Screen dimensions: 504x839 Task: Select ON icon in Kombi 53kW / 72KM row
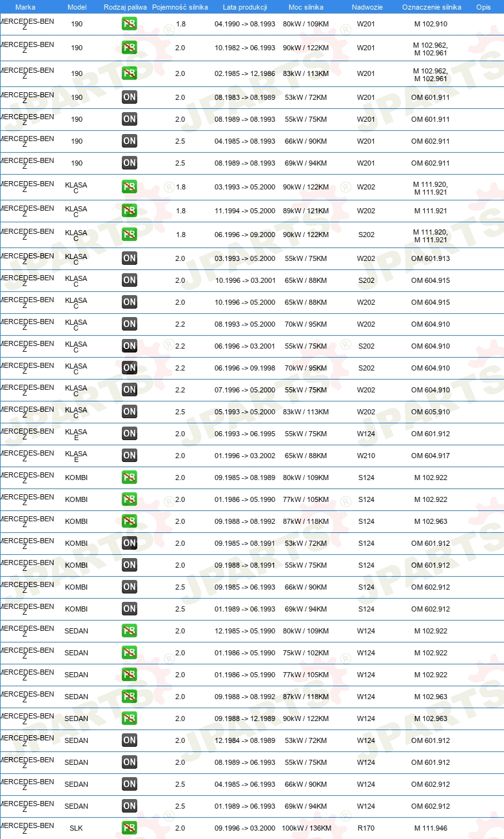(130, 544)
